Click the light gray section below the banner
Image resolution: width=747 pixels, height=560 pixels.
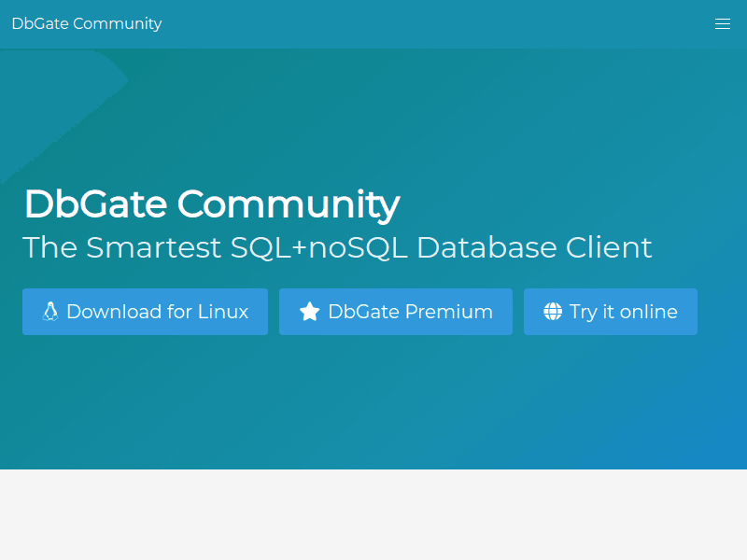[x=373, y=513]
